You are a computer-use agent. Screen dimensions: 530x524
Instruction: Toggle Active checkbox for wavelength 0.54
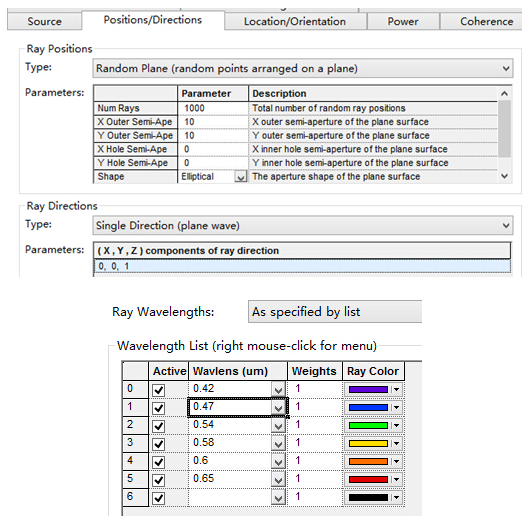159,426
